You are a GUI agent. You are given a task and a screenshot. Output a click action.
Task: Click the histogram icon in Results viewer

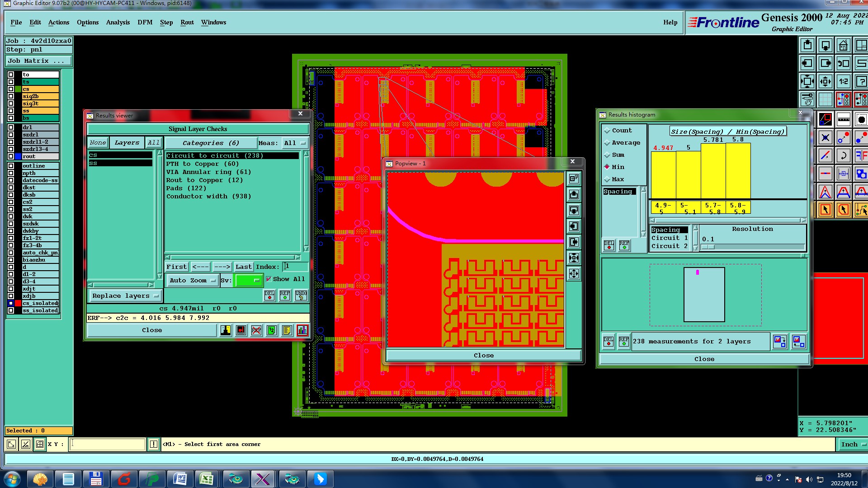click(302, 330)
